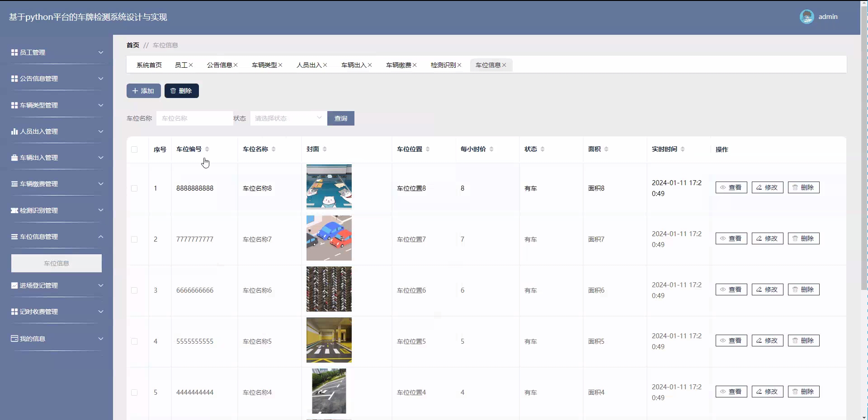Open the 车位名称7 cartoon cars cover image
This screenshot has height=420, width=868.
coord(329,238)
